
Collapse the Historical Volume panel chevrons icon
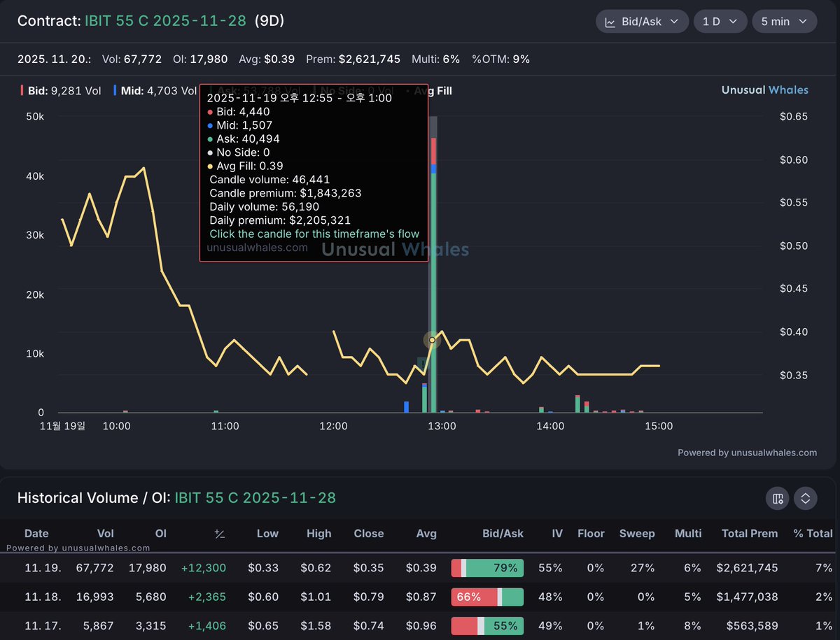(x=806, y=498)
